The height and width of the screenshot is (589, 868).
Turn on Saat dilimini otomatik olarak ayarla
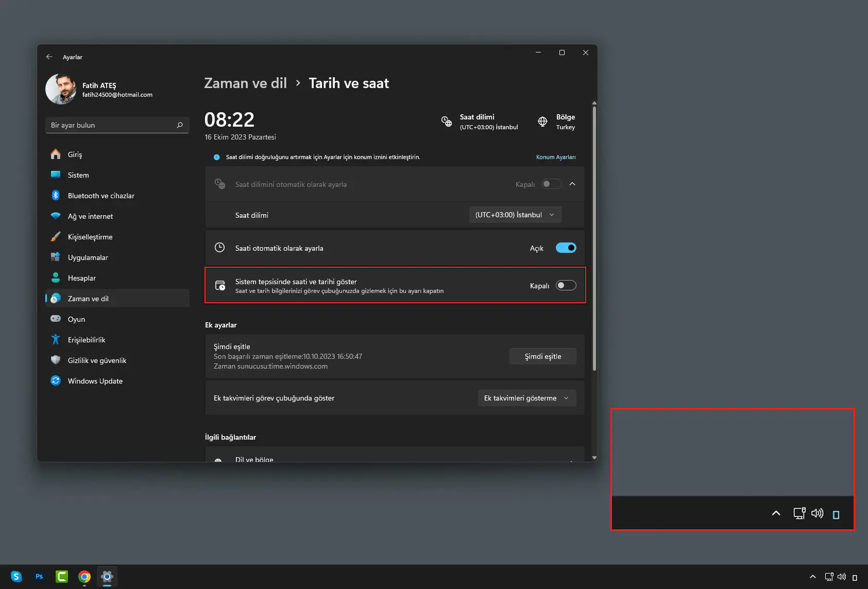(x=551, y=184)
